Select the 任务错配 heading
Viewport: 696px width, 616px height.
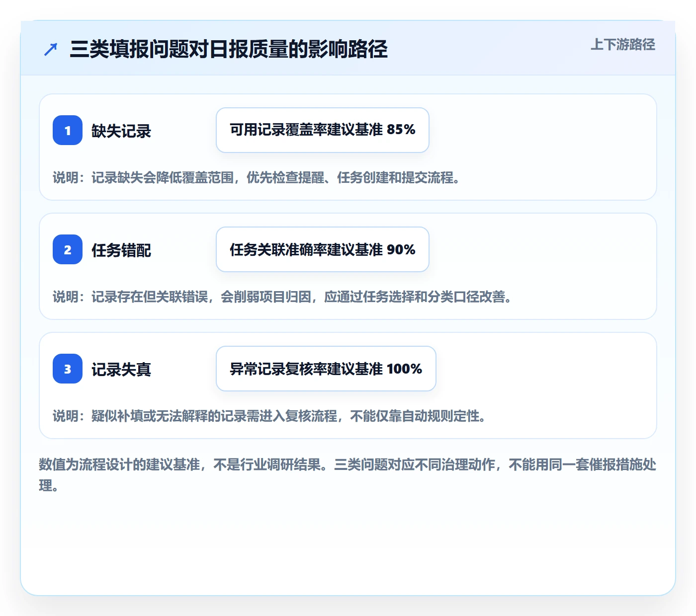pyautogui.click(x=121, y=250)
